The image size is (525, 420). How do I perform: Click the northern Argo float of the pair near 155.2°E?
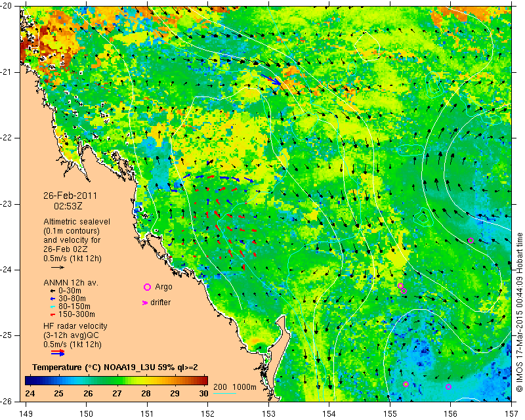400,285
